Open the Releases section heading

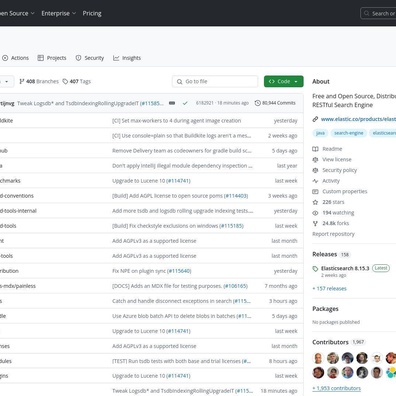pyautogui.click(x=325, y=254)
